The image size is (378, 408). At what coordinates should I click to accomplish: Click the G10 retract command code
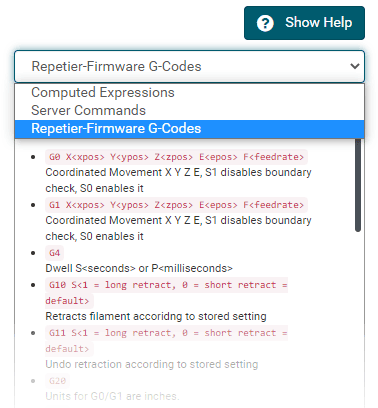point(166,293)
